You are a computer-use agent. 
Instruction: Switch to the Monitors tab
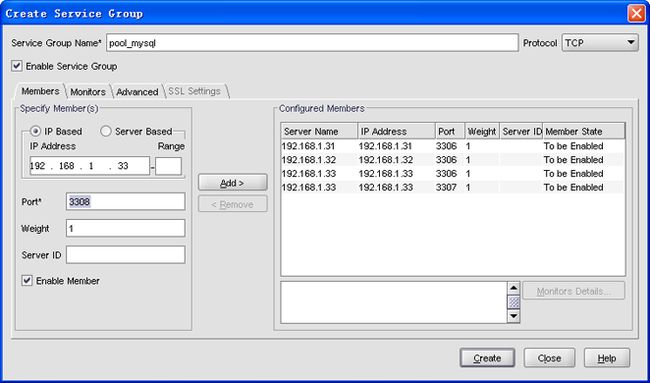(x=88, y=92)
